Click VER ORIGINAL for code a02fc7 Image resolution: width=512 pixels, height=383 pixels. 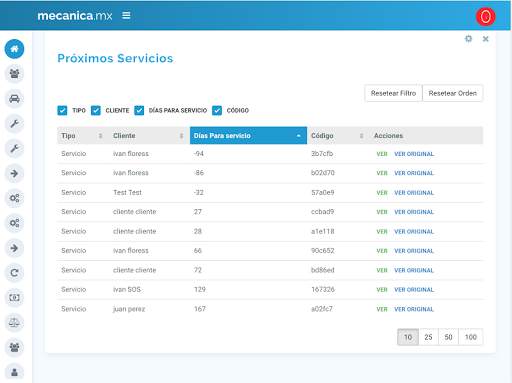click(x=414, y=309)
